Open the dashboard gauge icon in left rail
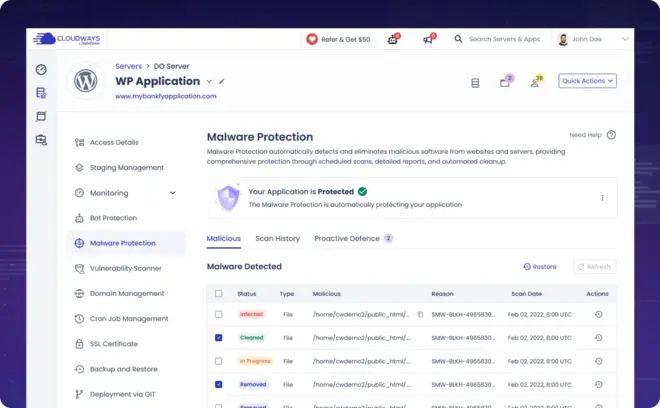 pos(41,69)
